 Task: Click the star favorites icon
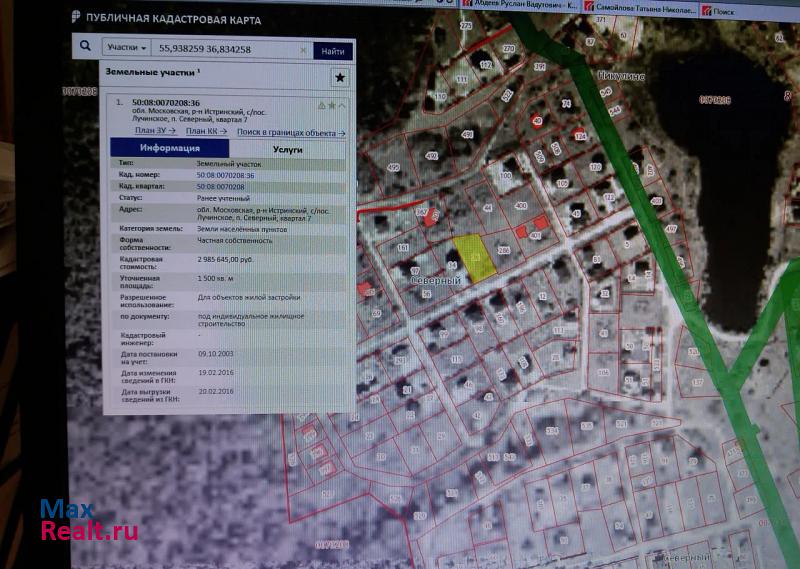(340, 77)
